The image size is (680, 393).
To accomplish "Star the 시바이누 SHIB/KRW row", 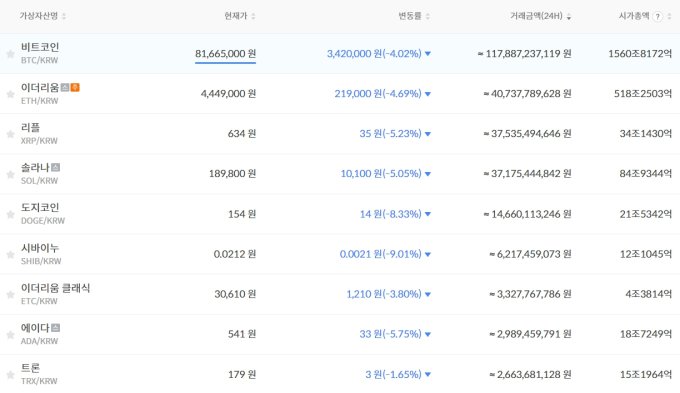I will [x=10, y=255].
